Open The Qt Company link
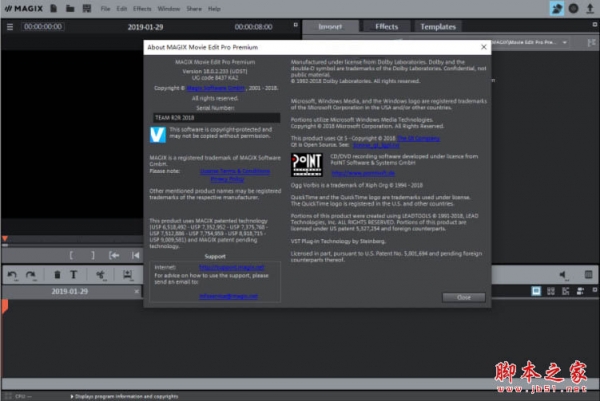The image size is (600, 401). pos(416,138)
